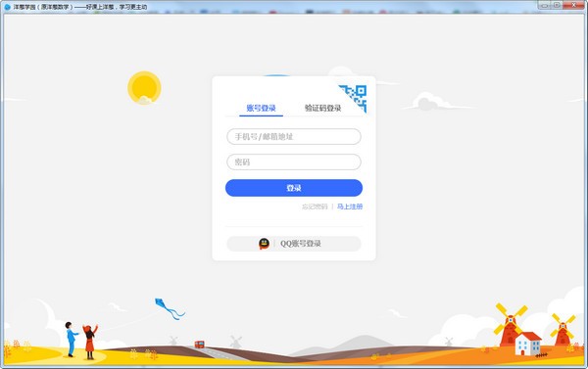588x369 pixels.
Task: Switch to the 验证码登录 tab
Action: [322, 109]
